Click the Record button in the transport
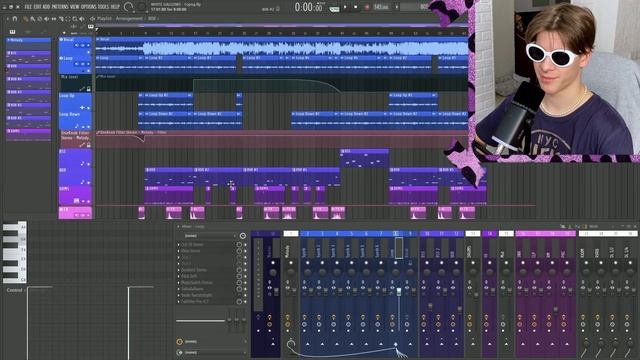 pos(367,7)
